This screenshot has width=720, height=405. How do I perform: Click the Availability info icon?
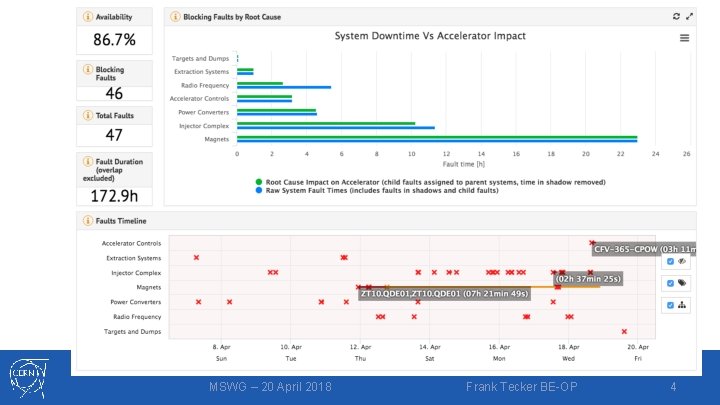pyautogui.click(x=88, y=17)
